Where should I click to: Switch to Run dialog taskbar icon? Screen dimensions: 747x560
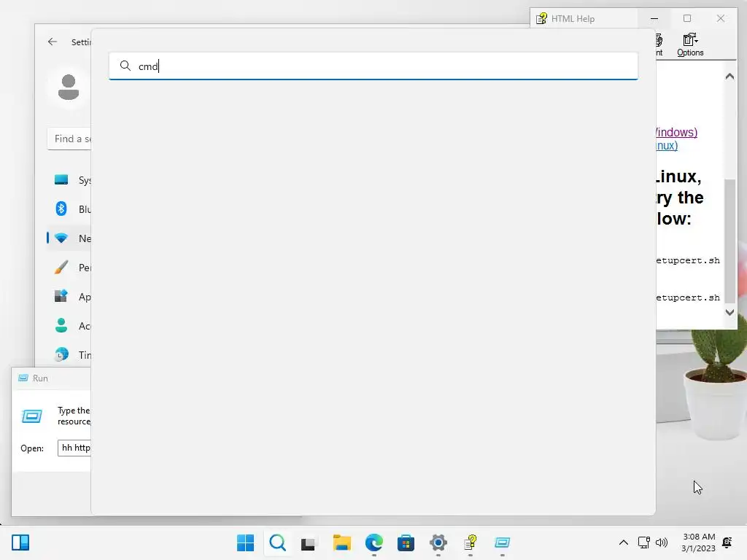(x=502, y=542)
